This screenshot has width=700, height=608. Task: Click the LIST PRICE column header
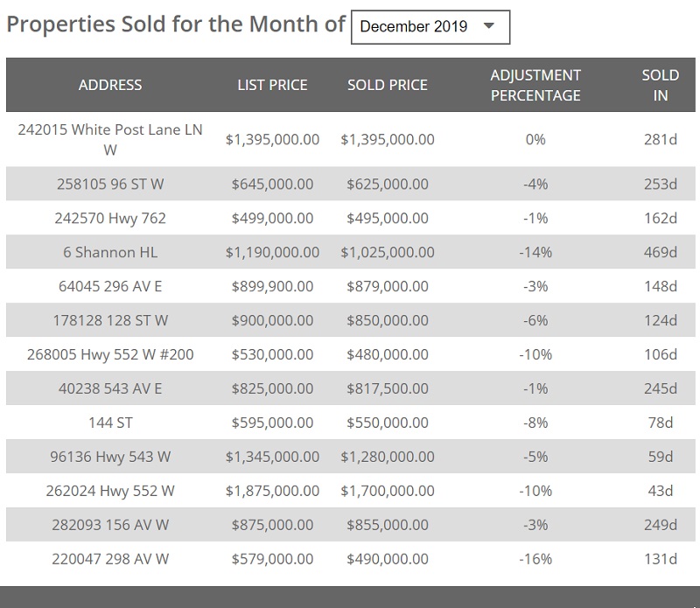click(x=272, y=85)
